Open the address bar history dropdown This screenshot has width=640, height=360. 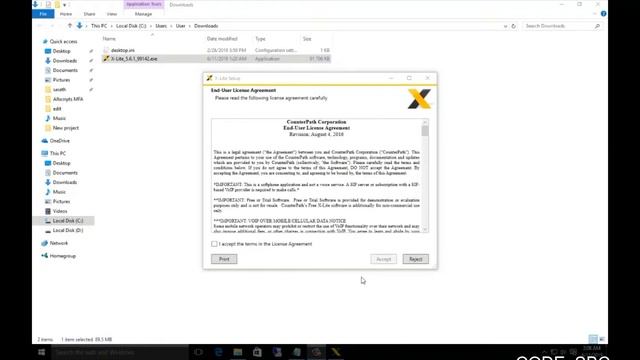click(505, 26)
